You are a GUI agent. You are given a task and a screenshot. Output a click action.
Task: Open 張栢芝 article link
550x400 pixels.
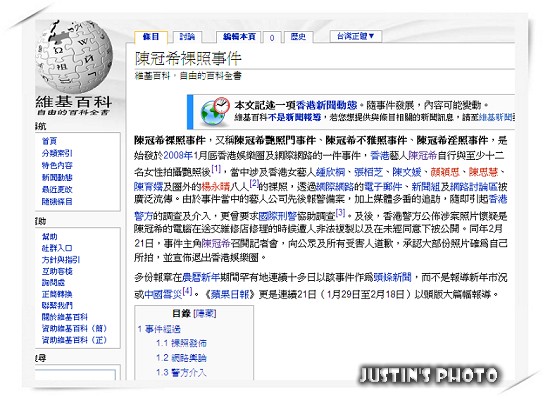[x=368, y=172]
